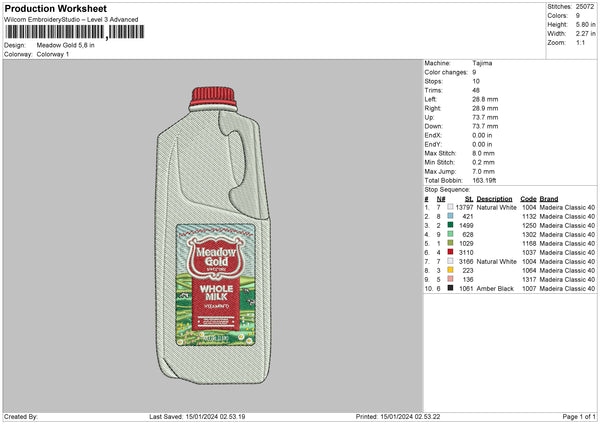
Task: Click 'Wilcom EmbroideryStudio – Level 3 Advanced' text
Action: click(71, 20)
